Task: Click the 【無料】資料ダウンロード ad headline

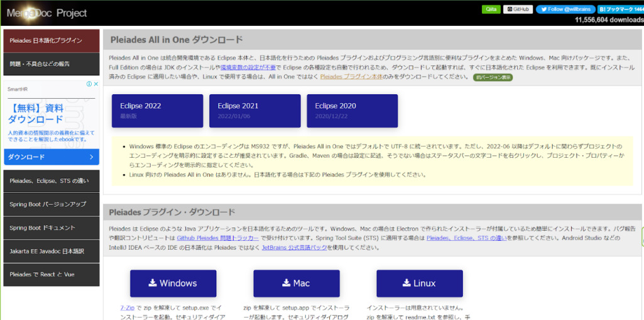Action: click(36, 114)
